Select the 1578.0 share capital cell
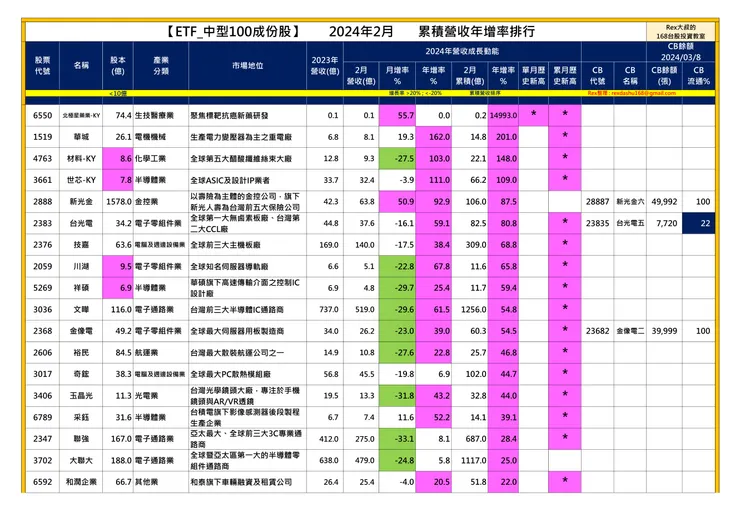This screenshot has height=523, width=740. 118,202
